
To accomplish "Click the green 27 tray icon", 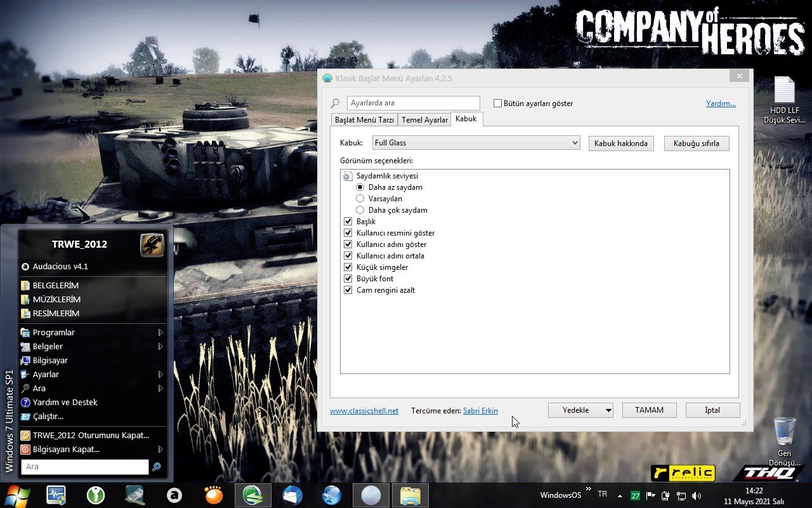I will tap(635, 495).
